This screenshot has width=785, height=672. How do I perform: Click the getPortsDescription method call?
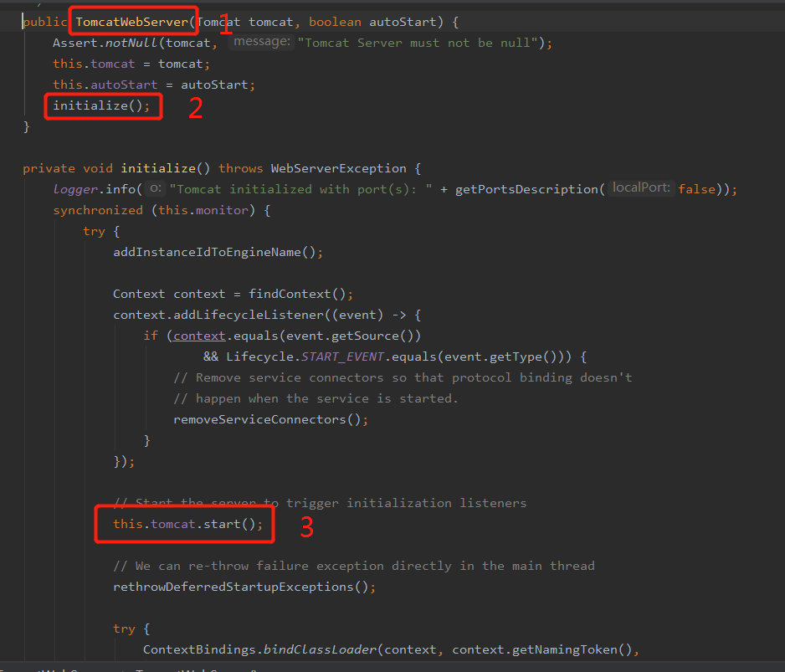click(526, 189)
